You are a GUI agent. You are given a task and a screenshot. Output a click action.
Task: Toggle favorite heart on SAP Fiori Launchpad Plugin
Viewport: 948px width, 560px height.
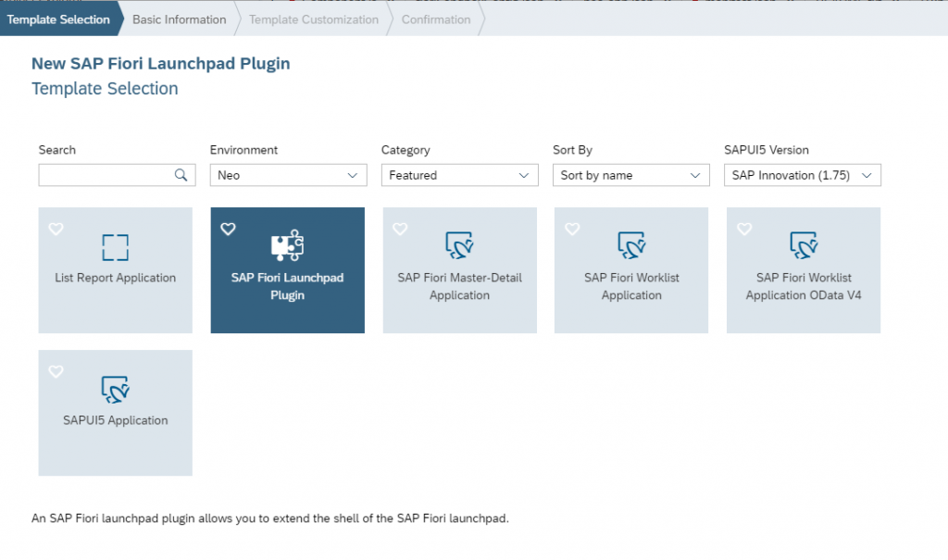coord(228,229)
